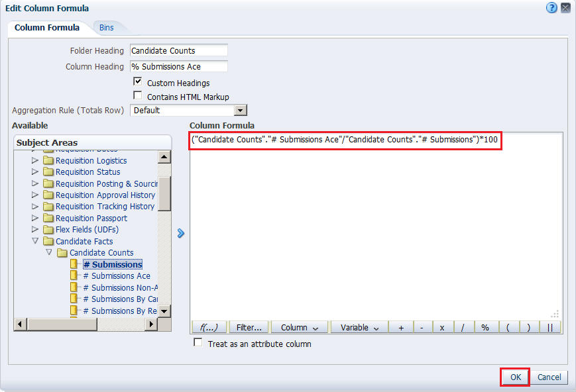
Task: Select # Submissions Non-A tree item
Action: [121, 288]
